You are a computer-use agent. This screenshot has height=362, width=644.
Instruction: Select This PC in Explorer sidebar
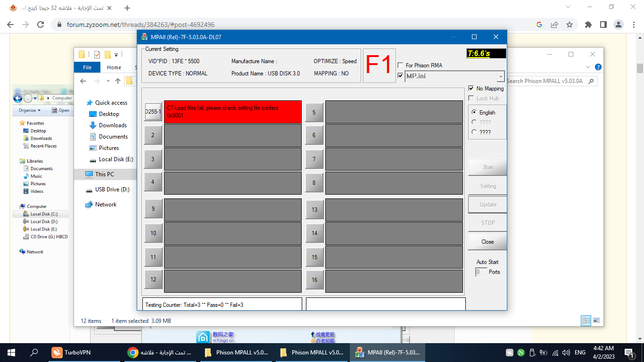104,174
